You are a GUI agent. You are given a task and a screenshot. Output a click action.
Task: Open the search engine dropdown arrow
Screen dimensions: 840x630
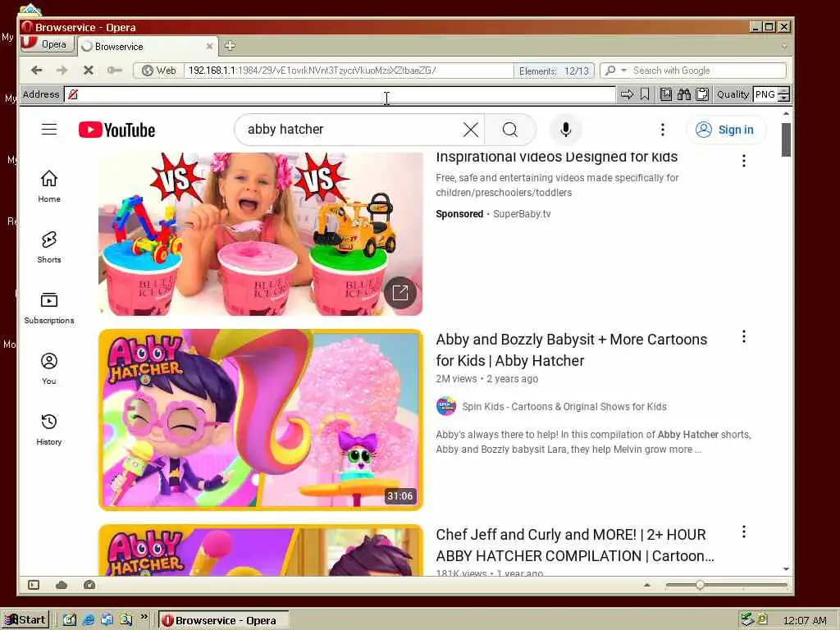pyautogui.click(x=623, y=71)
